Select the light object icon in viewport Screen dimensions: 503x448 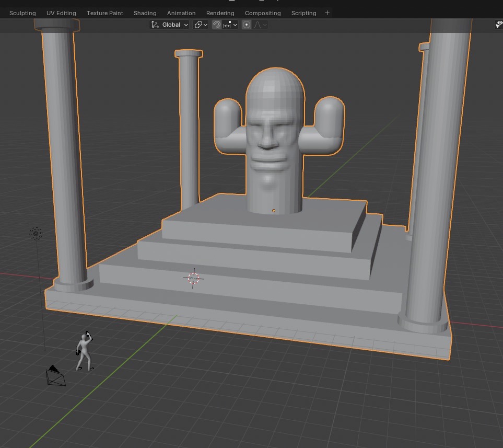[36, 234]
